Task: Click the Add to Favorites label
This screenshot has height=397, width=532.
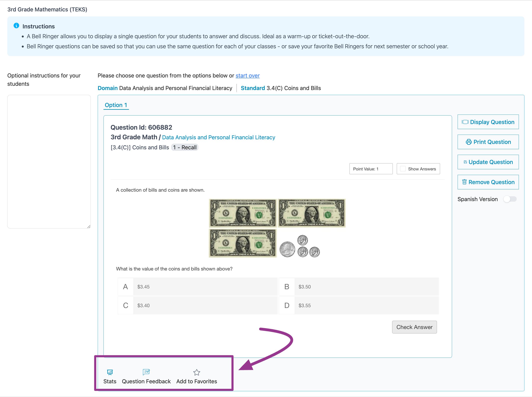Action: coord(196,381)
